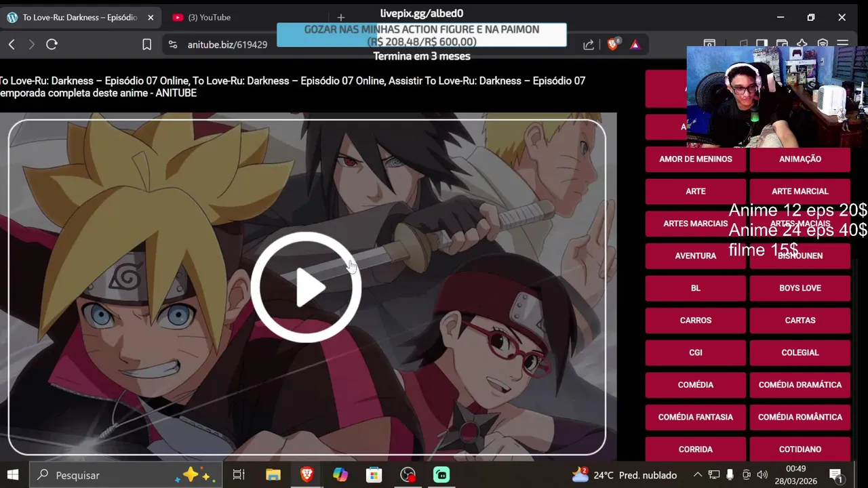Bookmark this page with the bookmark icon
The image size is (868, 488).
click(146, 45)
